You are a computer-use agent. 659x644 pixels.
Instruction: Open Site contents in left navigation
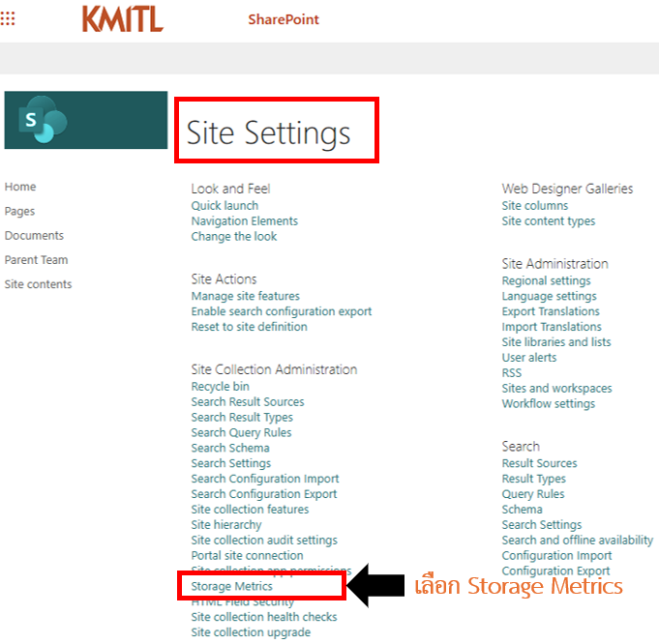(x=38, y=284)
